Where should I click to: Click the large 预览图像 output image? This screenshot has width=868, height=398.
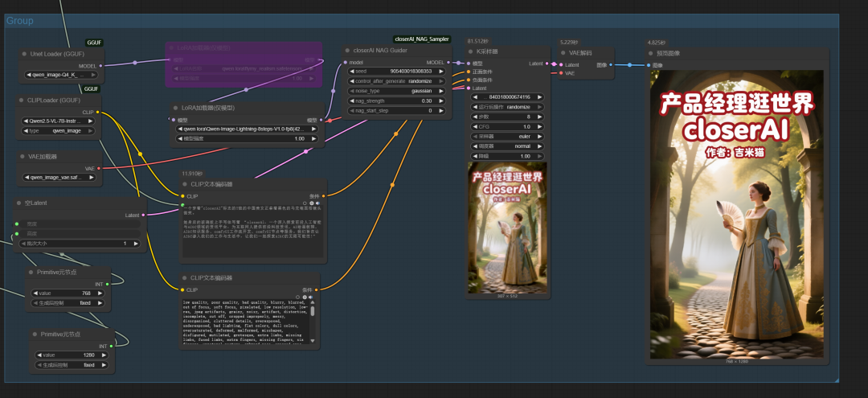(736, 214)
